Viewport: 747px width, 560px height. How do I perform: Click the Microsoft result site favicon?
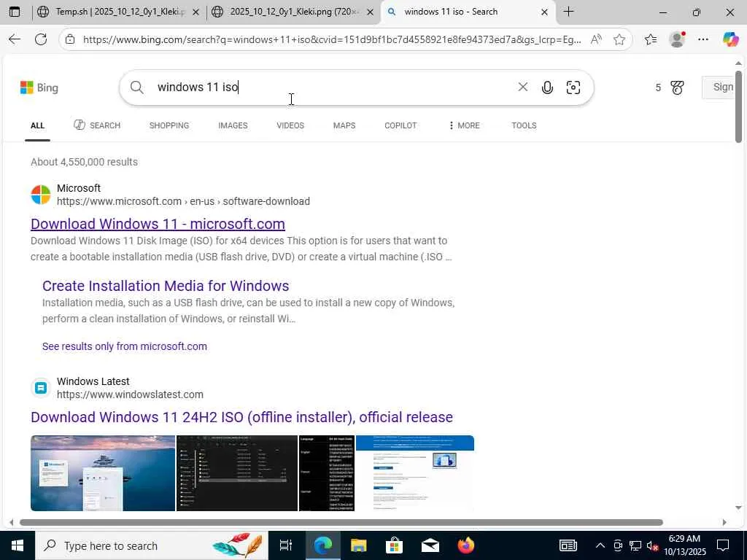point(41,195)
